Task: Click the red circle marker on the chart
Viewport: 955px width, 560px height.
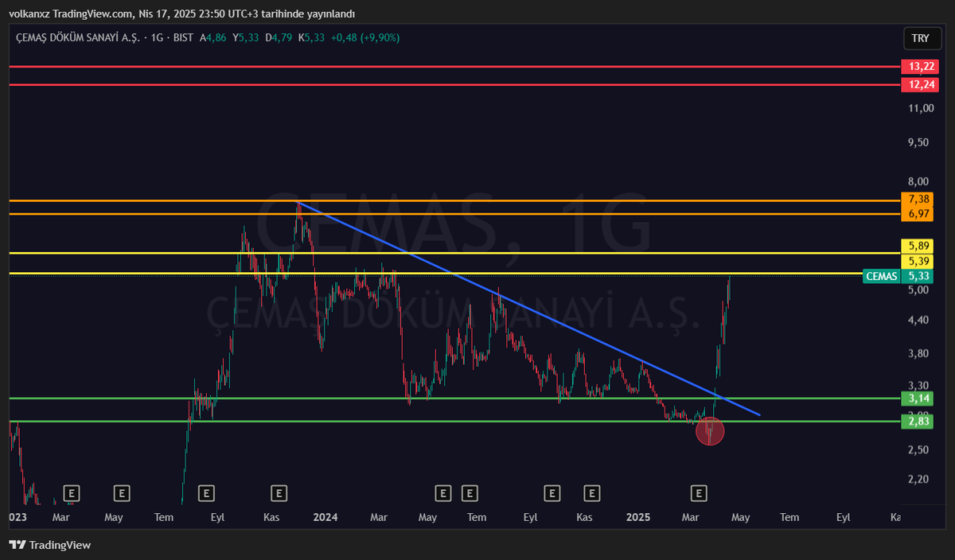Action: pyautogui.click(x=710, y=432)
